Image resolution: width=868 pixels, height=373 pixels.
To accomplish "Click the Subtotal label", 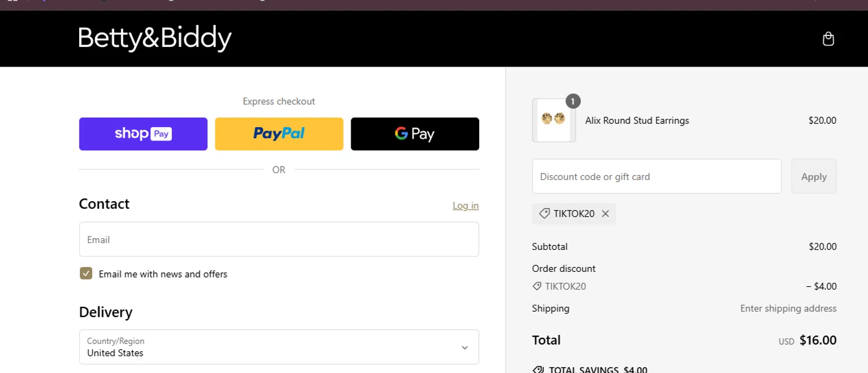I will (x=550, y=246).
